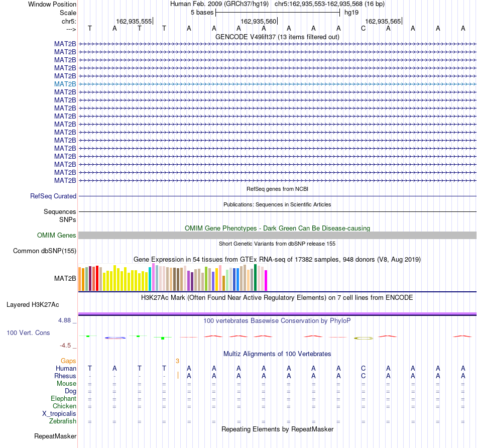
Task: Click the Layered H3K27Ac track label
Action: point(33,305)
